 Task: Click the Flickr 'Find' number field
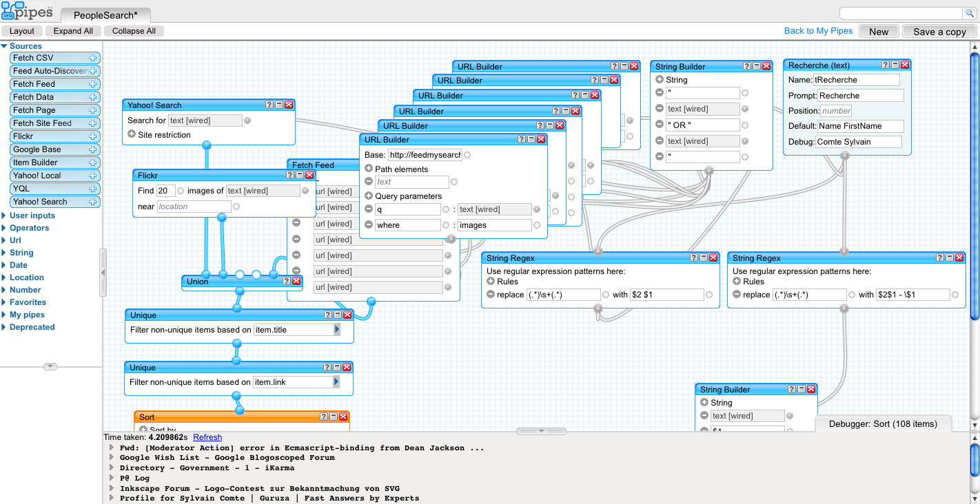(x=165, y=191)
